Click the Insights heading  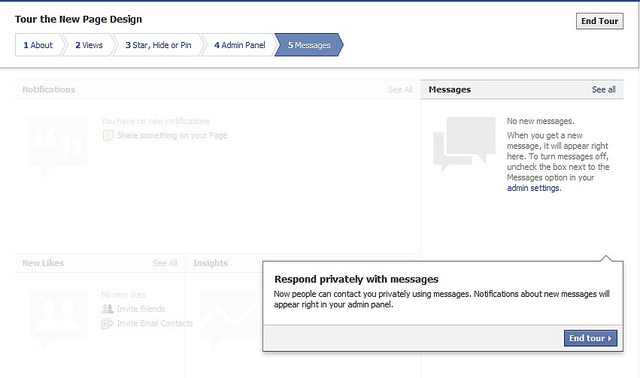coord(210,263)
